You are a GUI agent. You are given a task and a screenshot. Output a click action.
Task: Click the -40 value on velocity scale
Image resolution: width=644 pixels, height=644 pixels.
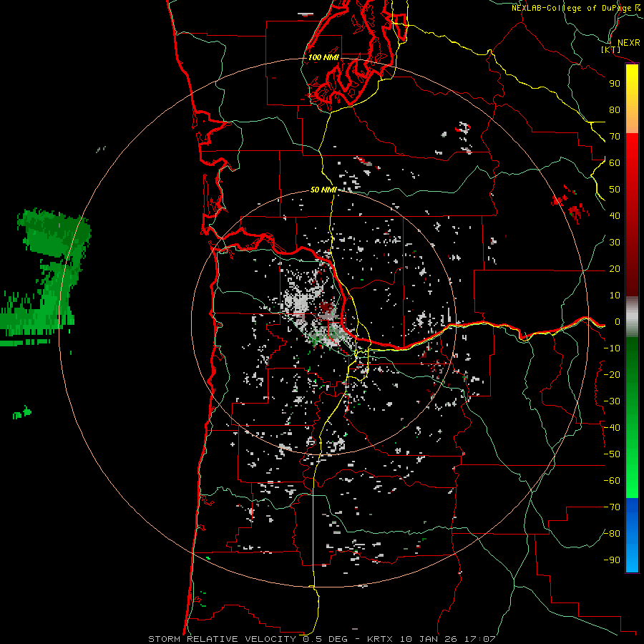coord(612,428)
